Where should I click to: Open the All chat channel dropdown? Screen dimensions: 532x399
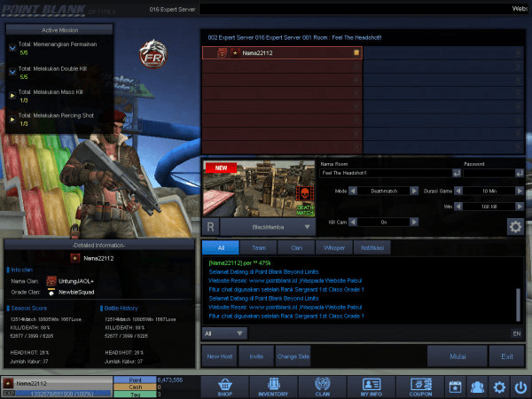[224, 333]
